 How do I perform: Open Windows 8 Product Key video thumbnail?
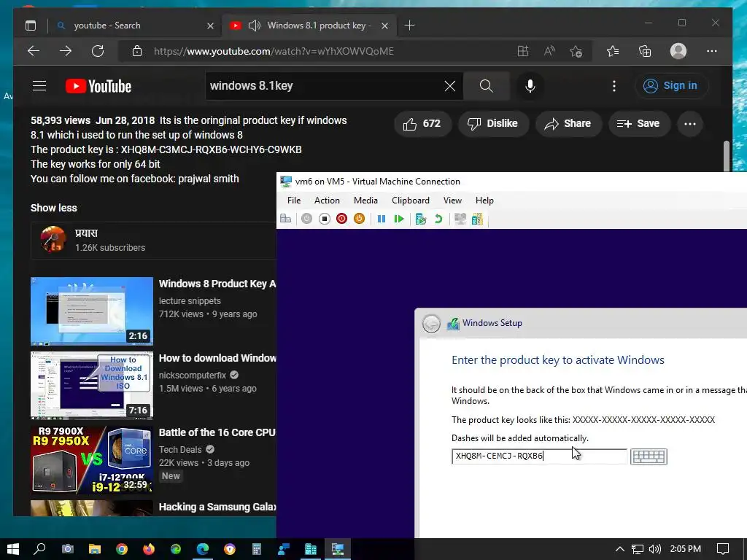(x=92, y=311)
